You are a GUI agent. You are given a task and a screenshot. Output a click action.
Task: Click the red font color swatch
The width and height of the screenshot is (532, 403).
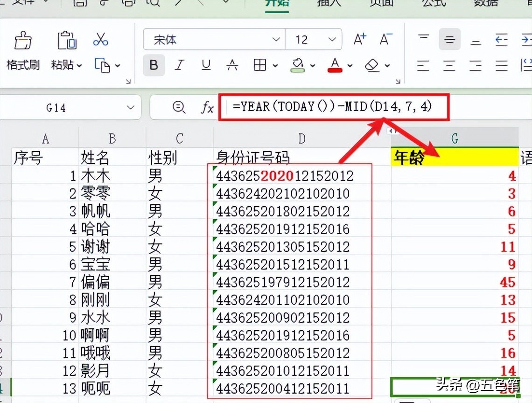point(335,65)
